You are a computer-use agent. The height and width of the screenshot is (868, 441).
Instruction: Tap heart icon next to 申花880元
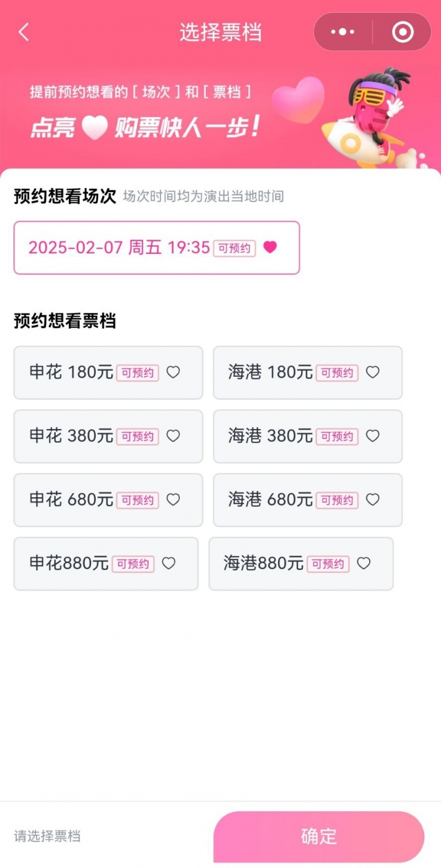click(169, 564)
